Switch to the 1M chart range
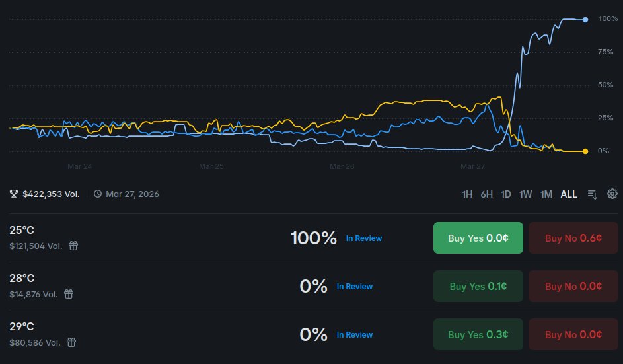This screenshot has width=623, height=364. [546, 194]
